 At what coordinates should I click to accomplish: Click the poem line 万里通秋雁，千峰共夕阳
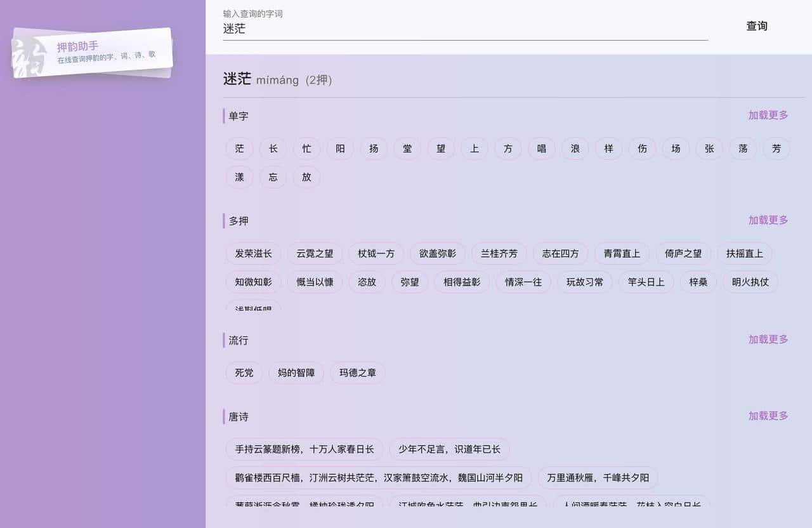(598, 478)
